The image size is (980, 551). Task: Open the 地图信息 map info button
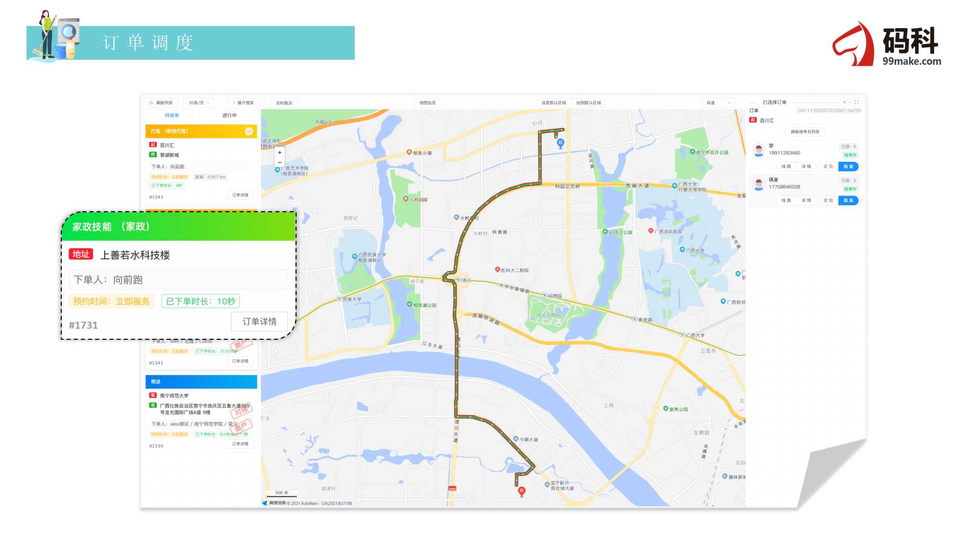click(427, 103)
